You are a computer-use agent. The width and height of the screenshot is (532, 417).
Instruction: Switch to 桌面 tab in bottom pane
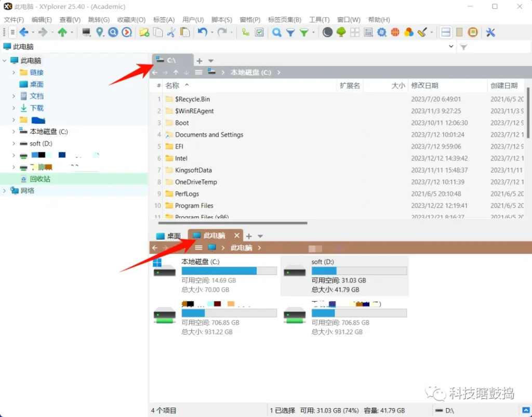169,236
